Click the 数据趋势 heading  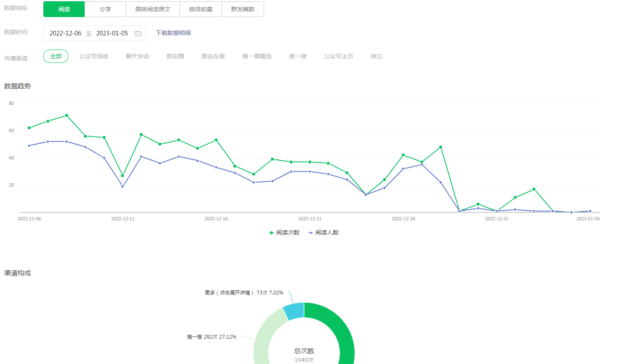(x=17, y=86)
